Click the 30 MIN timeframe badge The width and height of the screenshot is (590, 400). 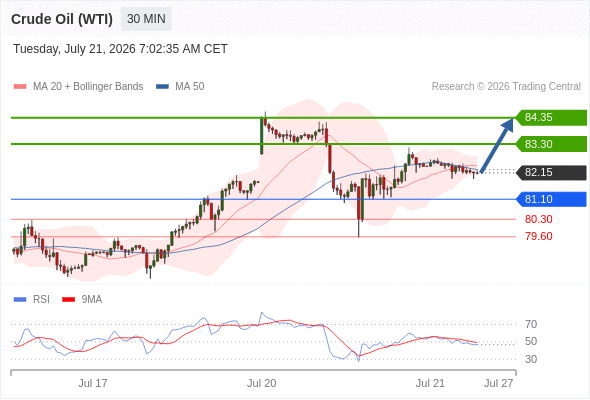click(x=146, y=19)
